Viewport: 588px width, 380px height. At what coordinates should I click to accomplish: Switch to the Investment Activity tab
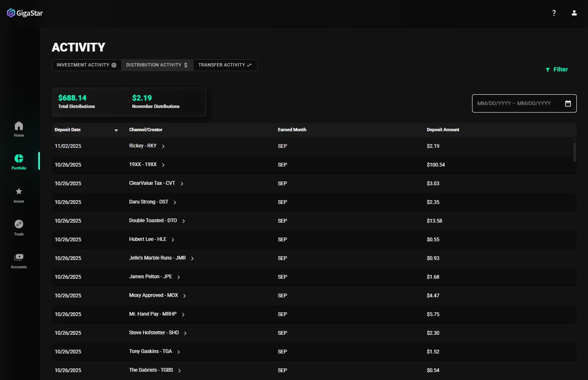click(x=86, y=65)
